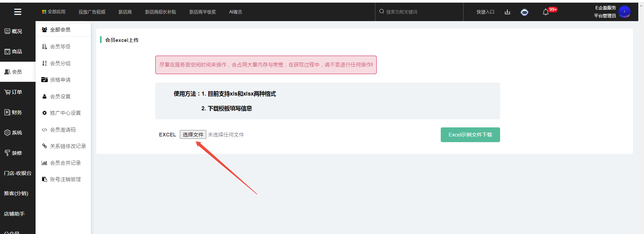Open 账号注销管理 in the submenu

(65, 179)
